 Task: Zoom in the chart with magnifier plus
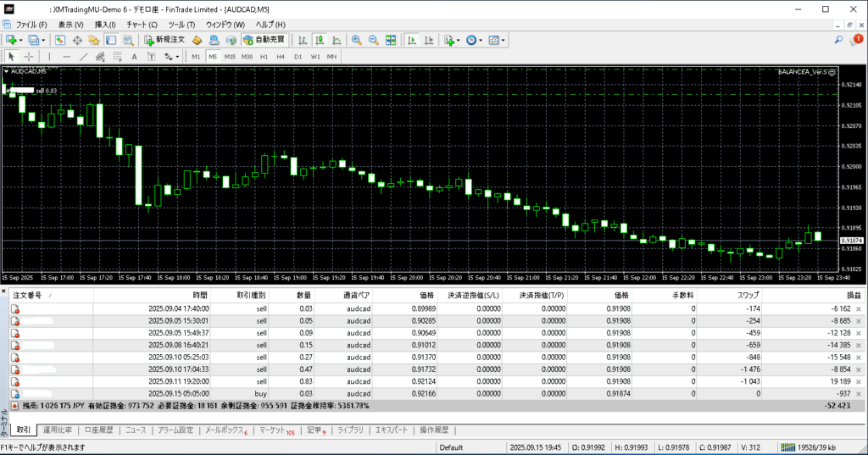357,40
